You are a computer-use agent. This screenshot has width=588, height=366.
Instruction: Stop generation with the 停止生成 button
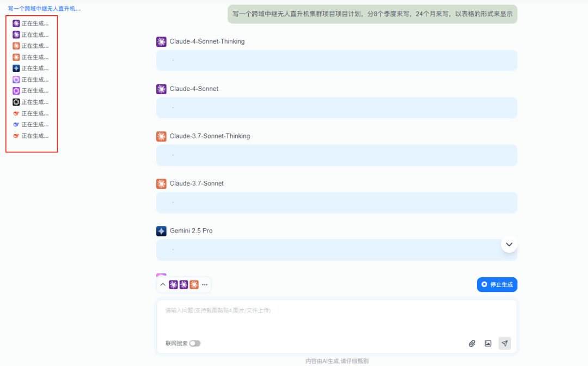tap(497, 285)
